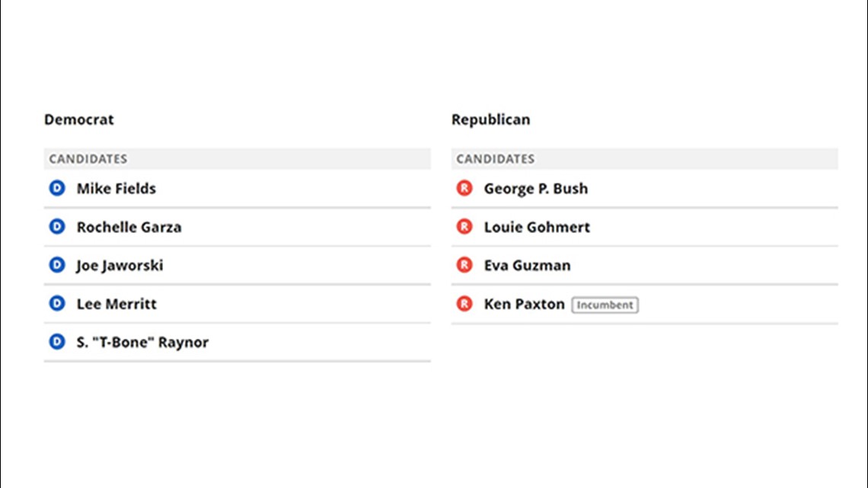Click the Democrat icon beside Lee Merritt
The image size is (868, 488).
tap(57, 303)
